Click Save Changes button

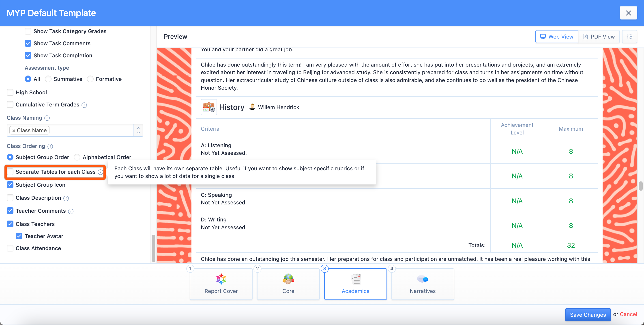click(588, 314)
